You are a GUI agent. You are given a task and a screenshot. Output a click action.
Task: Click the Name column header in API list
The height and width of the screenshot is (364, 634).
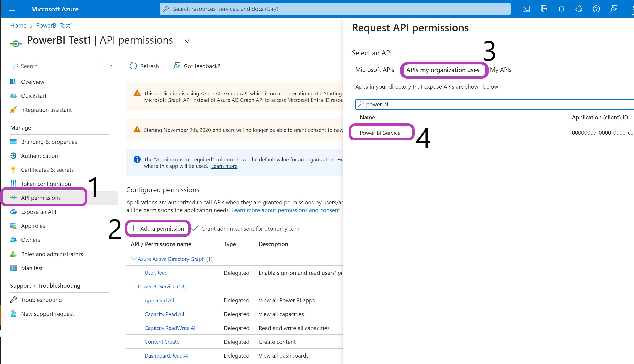pos(367,117)
